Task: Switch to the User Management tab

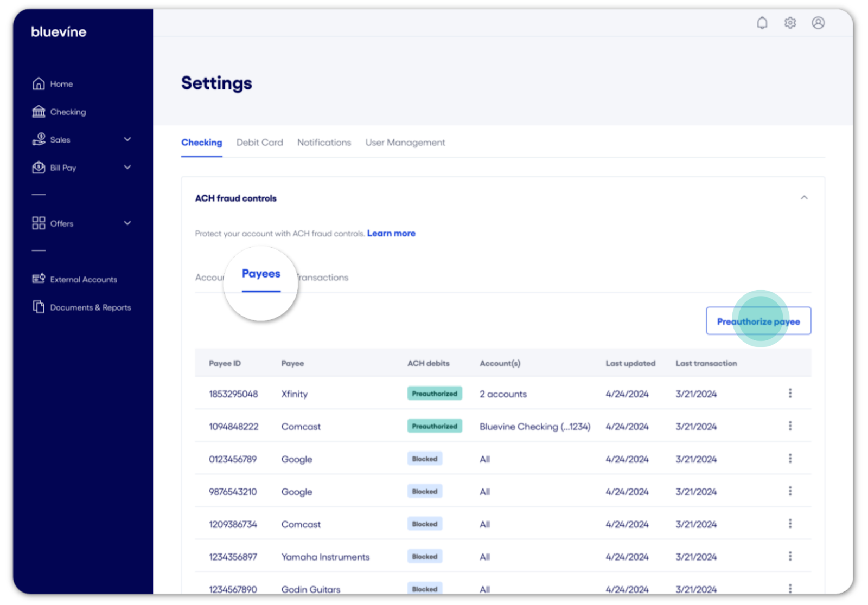Action: (405, 143)
